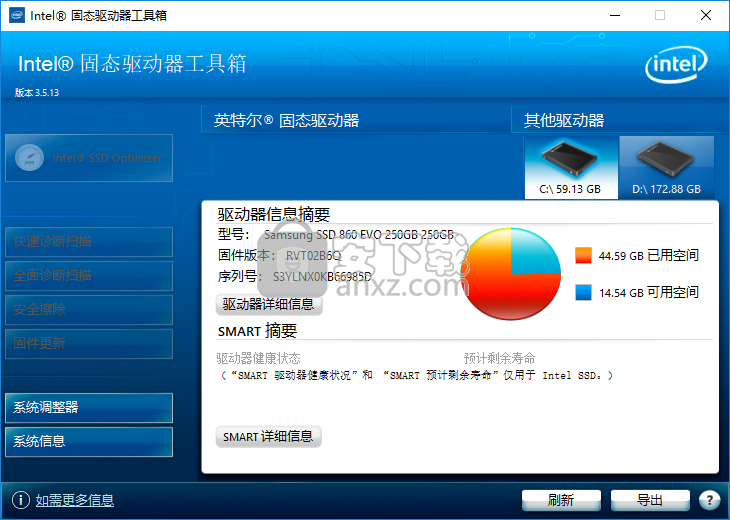730x520 pixels.
Task: Open 系统调整器 system tuner
Action: pyautogui.click(x=89, y=408)
